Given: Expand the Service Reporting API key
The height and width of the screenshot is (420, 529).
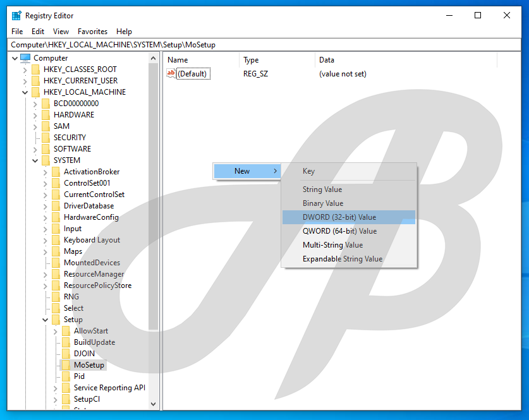Looking at the screenshot, I should coord(56,388).
